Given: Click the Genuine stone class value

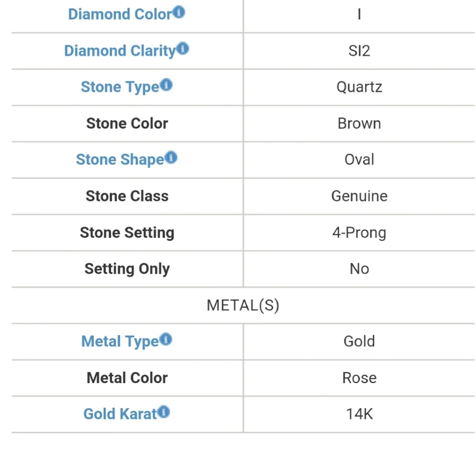Looking at the screenshot, I should click(x=359, y=196).
